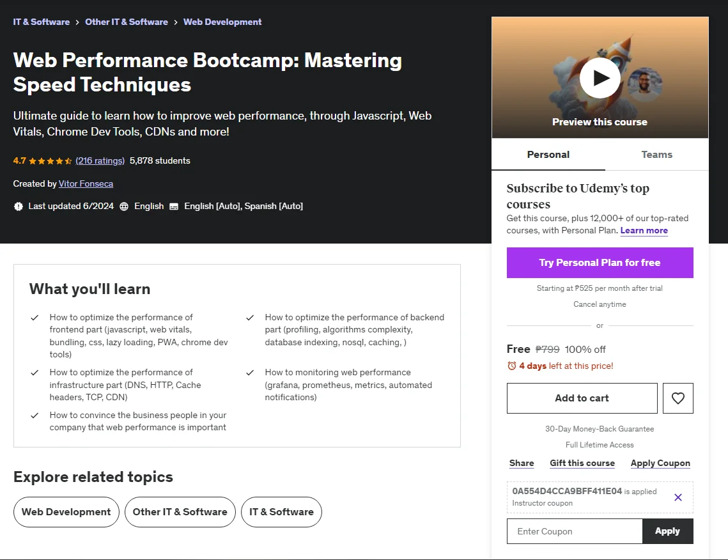The height and width of the screenshot is (560, 728).
Task: Click the struck-through ₱799 price
Action: (x=547, y=349)
